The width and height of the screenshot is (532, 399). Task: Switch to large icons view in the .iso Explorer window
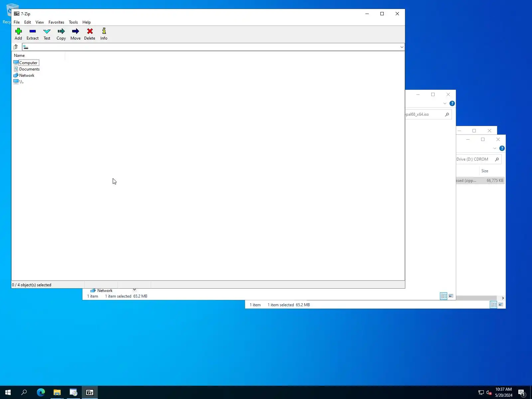(x=451, y=296)
